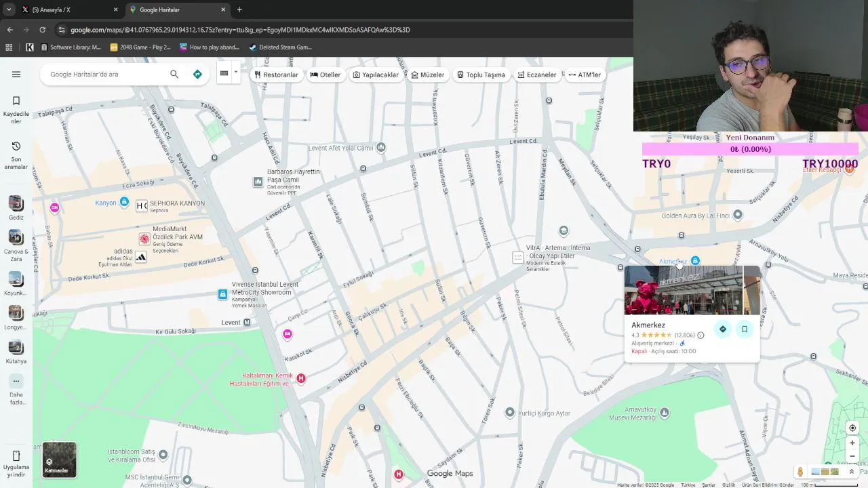868x488 pixels.
Task: Go back in browser history
Action: 9,30
